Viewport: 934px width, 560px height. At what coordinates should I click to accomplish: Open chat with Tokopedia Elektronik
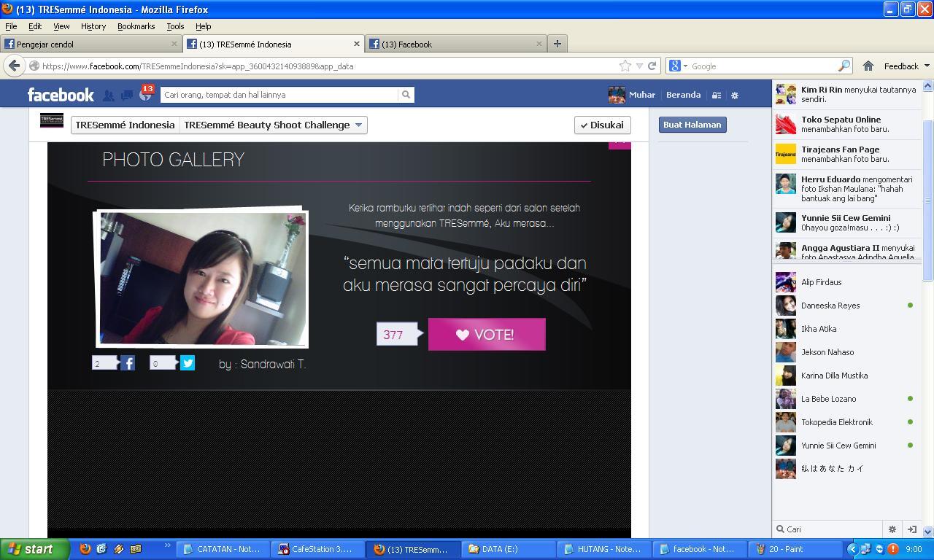pos(846,422)
